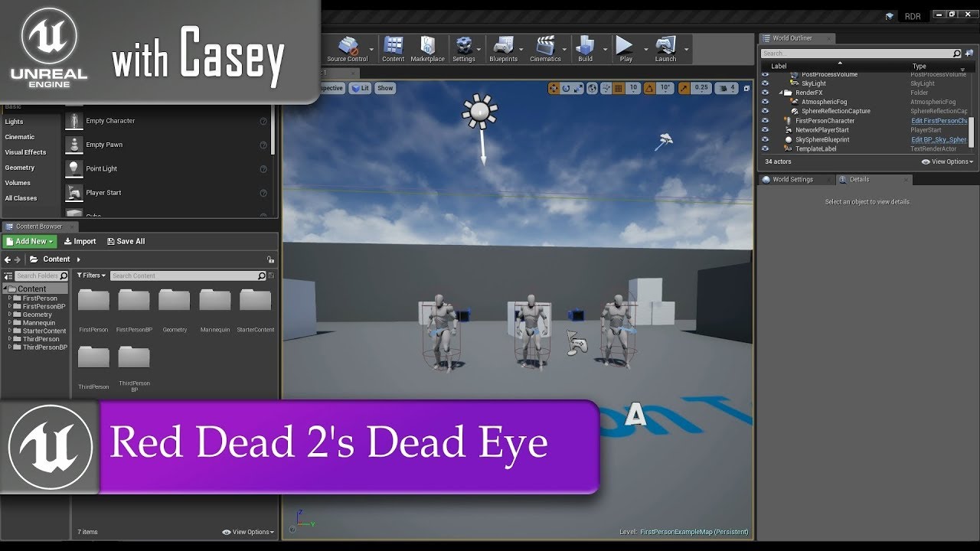980x551 pixels.
Task: Open the Filters dropdown in Content Browser
Action: coord(90,275)
